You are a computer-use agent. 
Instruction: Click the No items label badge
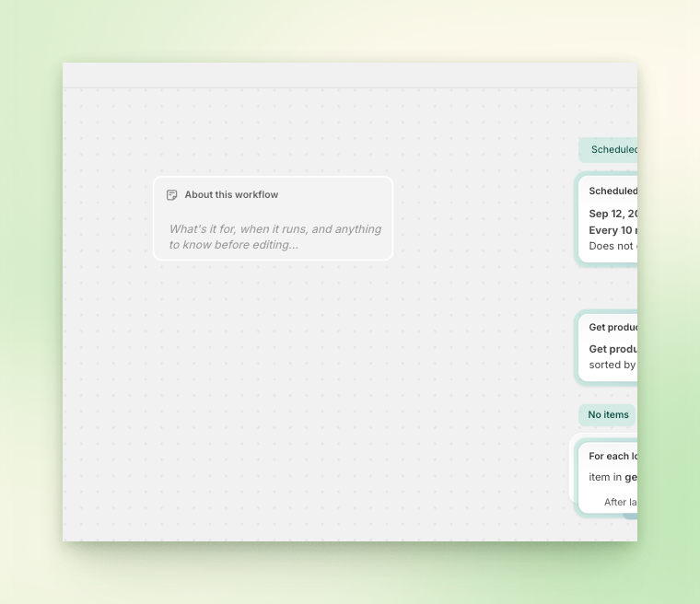pos(608,414)
